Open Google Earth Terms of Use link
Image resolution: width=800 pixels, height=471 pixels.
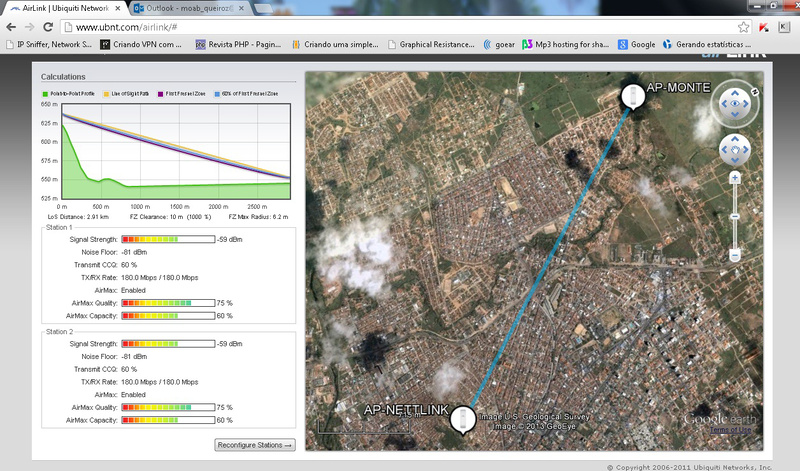tap(731, 430)
